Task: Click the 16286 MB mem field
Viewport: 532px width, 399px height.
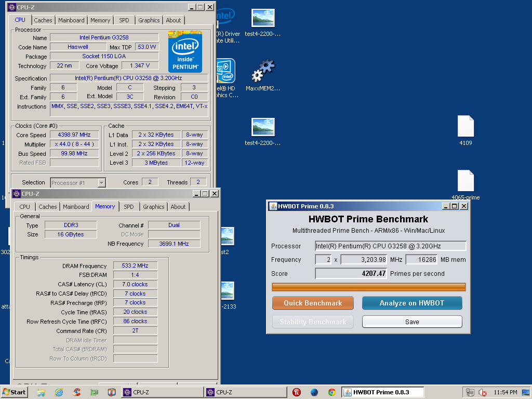Action: coord(421,260)
